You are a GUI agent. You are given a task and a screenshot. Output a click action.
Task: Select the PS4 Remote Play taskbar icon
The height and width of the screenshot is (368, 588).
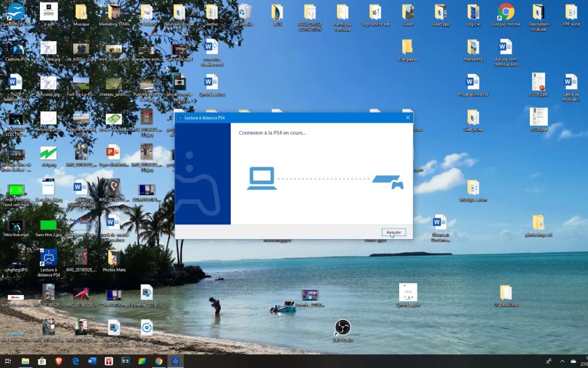pos(175,361)
